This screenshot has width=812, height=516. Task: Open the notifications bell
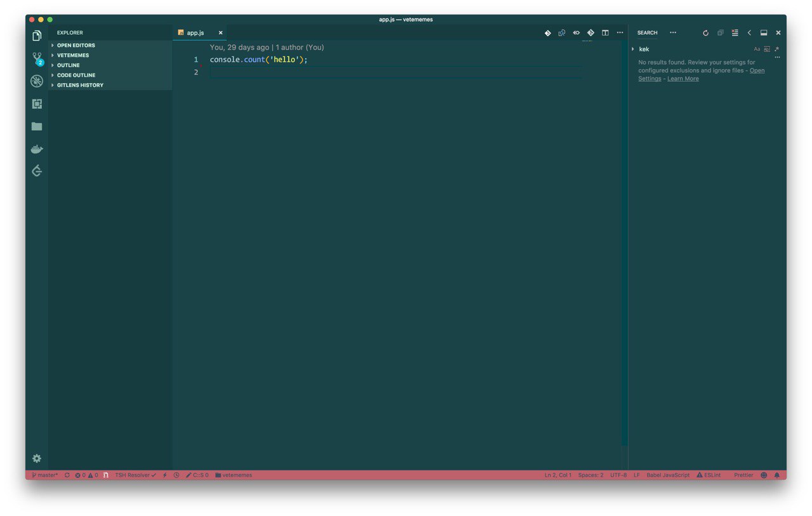[x=777, y=475]
